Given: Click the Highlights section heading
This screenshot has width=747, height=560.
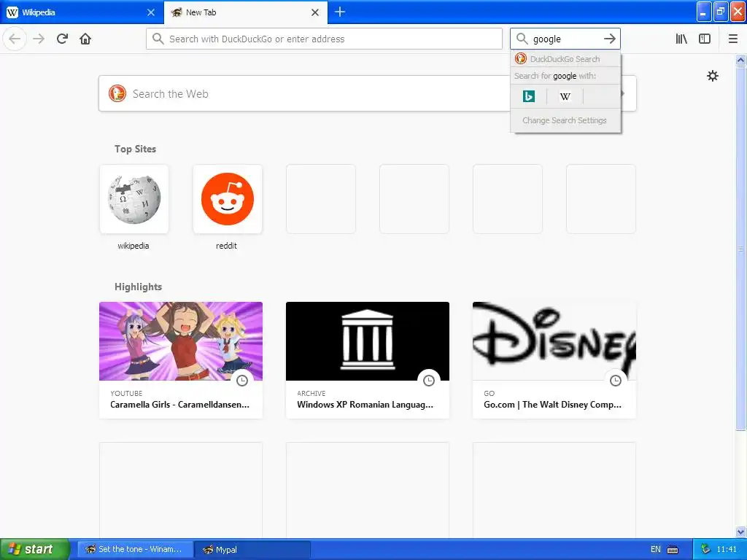Looking at the screenshot, I should click(x=138, y=287).
